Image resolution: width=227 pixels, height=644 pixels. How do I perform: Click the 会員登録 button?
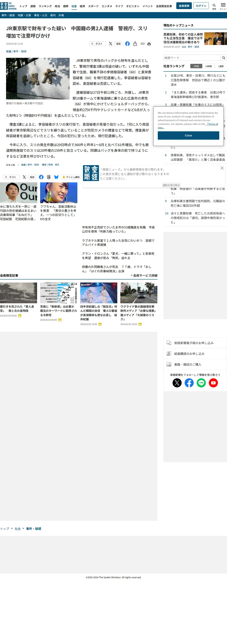[x=184, y=6]
